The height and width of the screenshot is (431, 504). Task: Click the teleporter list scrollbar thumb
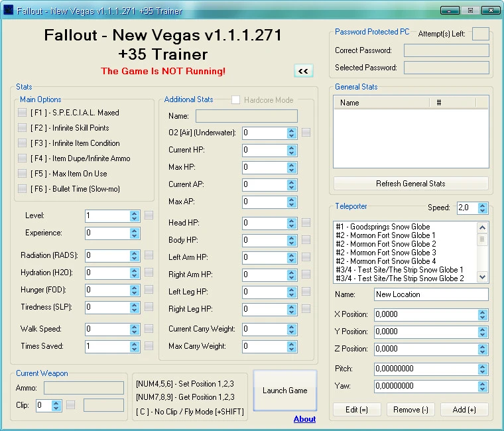482,239
